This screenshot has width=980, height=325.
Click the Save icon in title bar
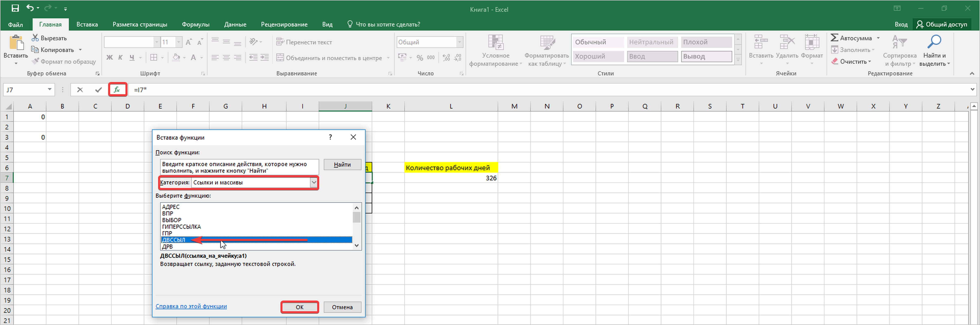pos(15,8)
